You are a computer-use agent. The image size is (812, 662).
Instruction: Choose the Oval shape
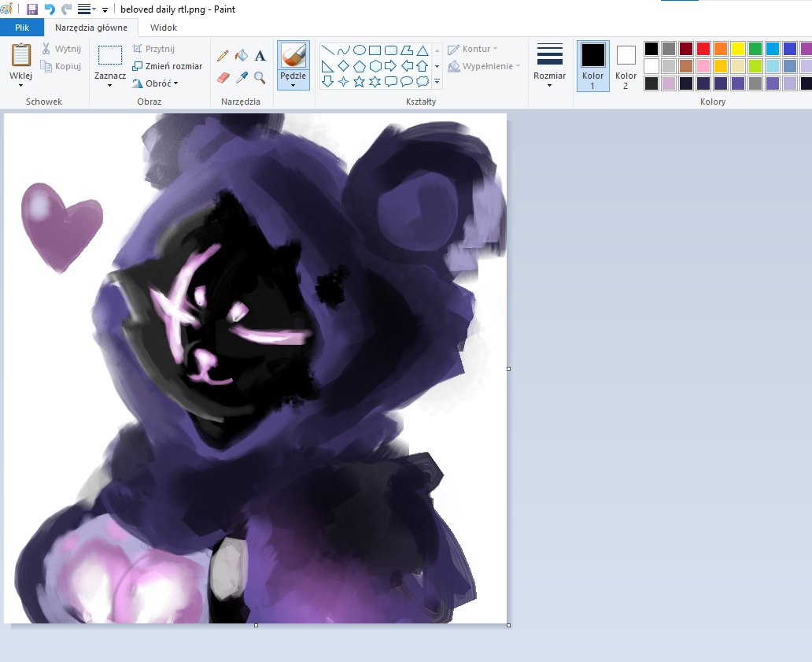click(x=360, y=50)
